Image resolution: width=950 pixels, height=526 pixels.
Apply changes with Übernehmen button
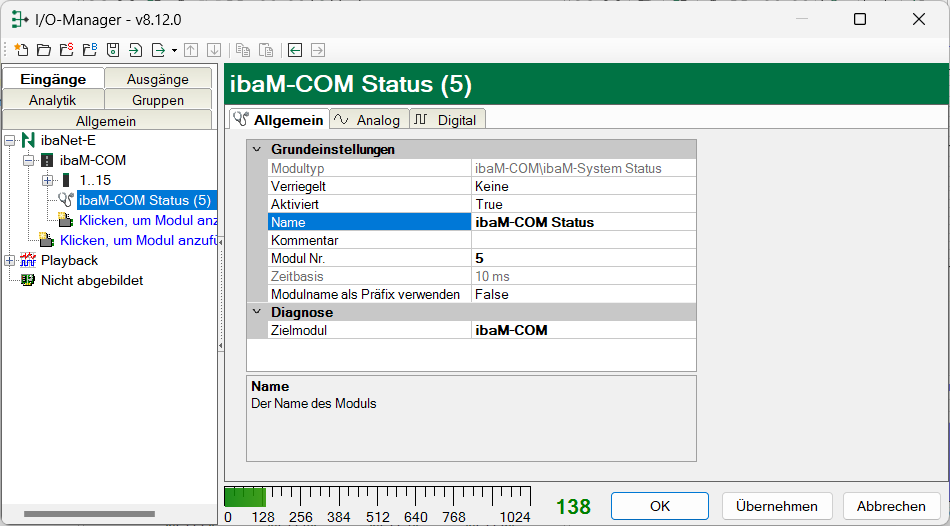click(777, 506)
